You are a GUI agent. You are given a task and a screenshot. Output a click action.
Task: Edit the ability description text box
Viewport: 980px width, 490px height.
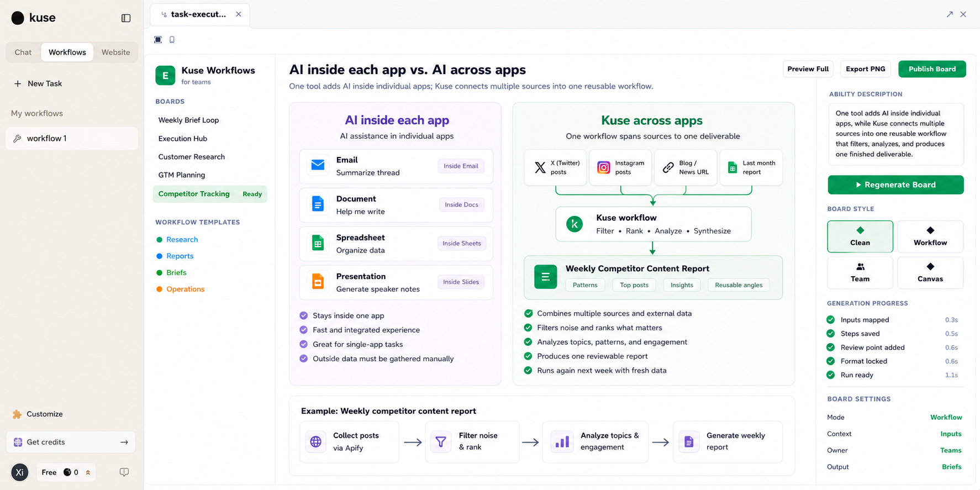pyautogui.click(x=895, y=134)
